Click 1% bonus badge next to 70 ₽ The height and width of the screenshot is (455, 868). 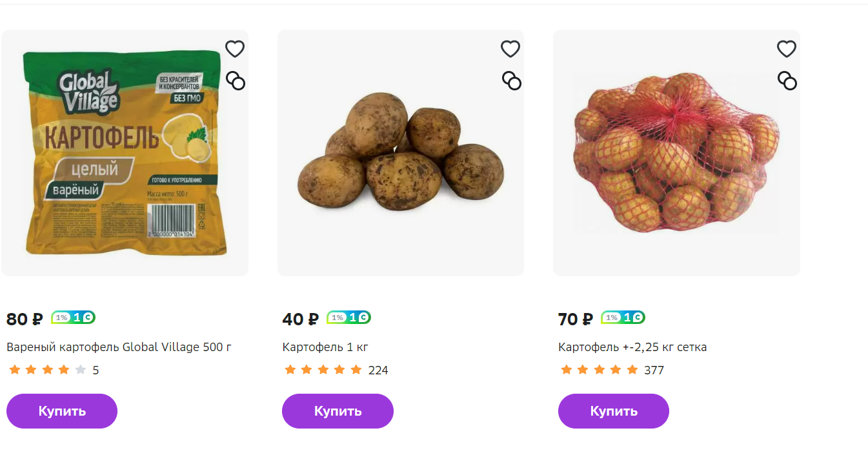coord(623,318)
